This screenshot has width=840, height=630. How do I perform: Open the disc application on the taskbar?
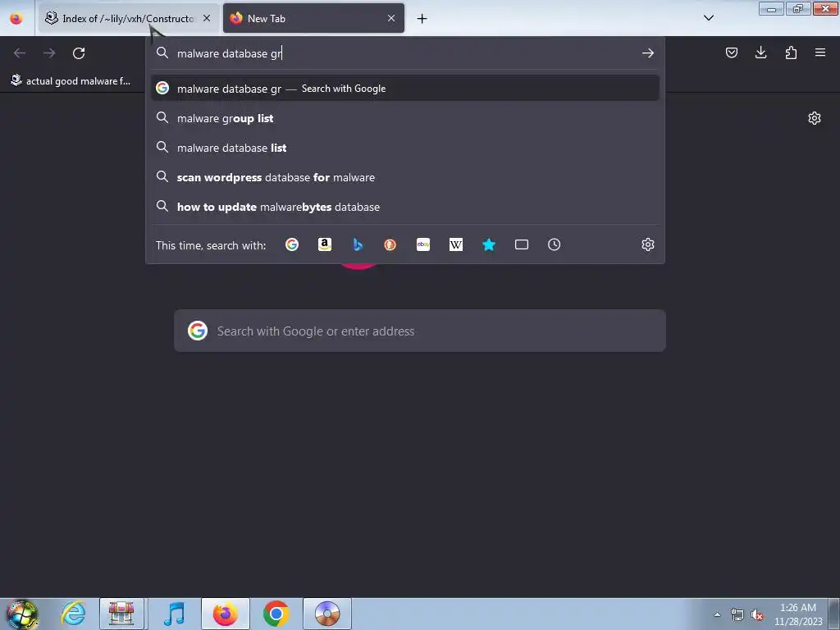[327, 614]
